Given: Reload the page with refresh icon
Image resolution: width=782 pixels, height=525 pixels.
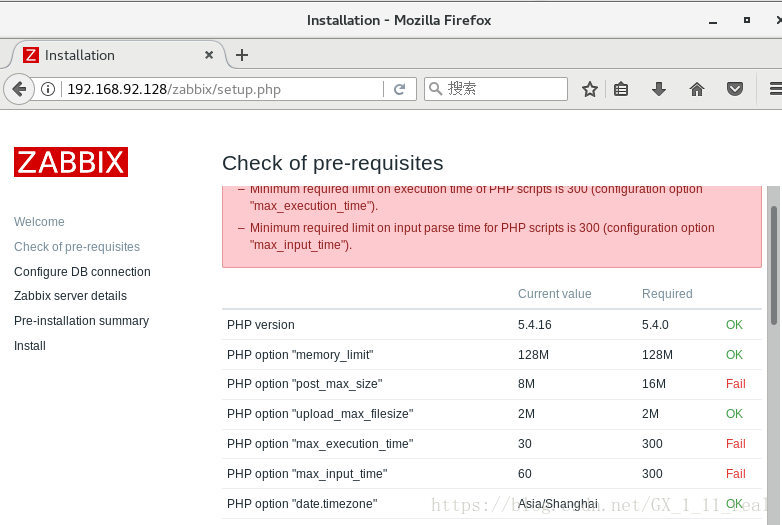Looking at the screenshot, I should coord(399,89).
